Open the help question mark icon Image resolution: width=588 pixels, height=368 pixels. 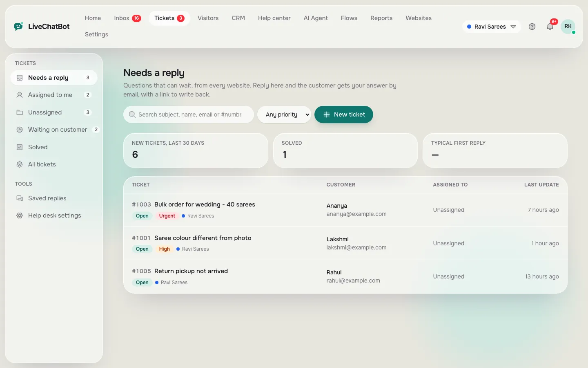[x=532, y=27]
